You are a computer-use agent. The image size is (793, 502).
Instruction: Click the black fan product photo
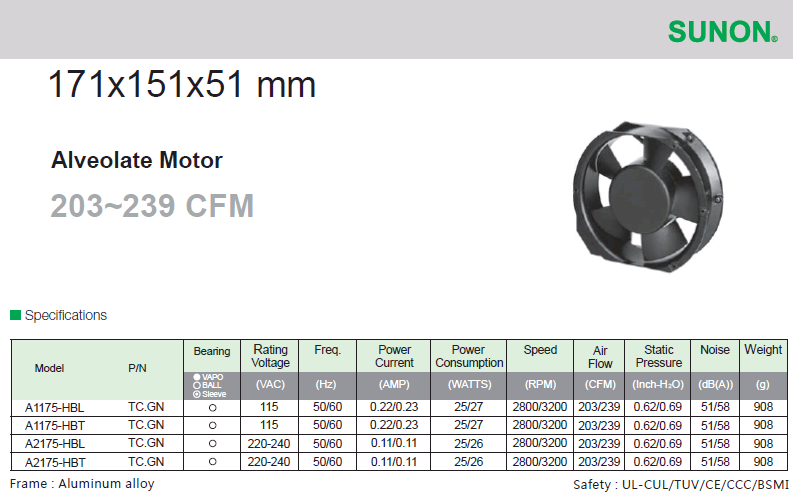pyautogui.click(x=648, y=197)
